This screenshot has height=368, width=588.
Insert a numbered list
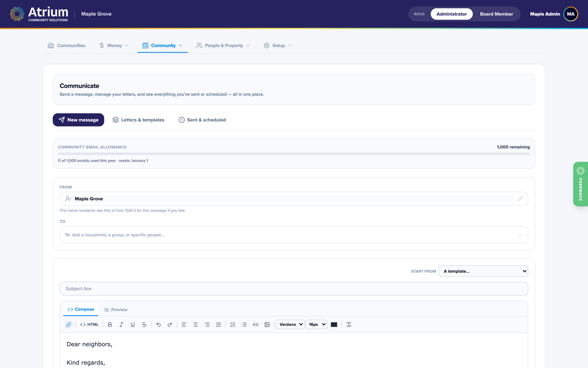pos(233,325)
